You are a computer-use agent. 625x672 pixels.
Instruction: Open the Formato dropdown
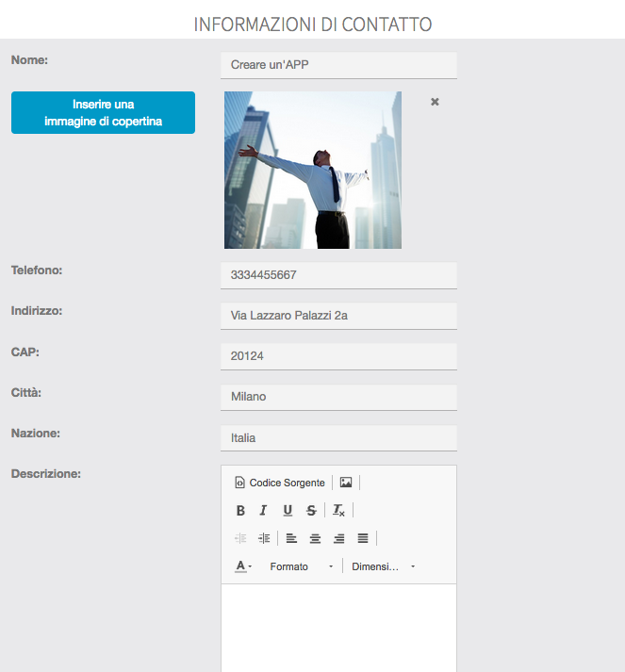pyautogui.click(x=301, y=566)
